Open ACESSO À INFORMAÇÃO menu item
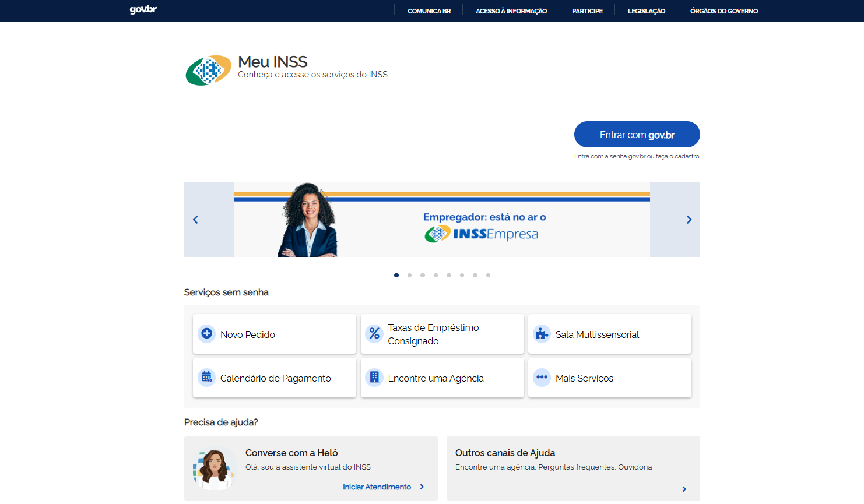 [x=511, y=11]
